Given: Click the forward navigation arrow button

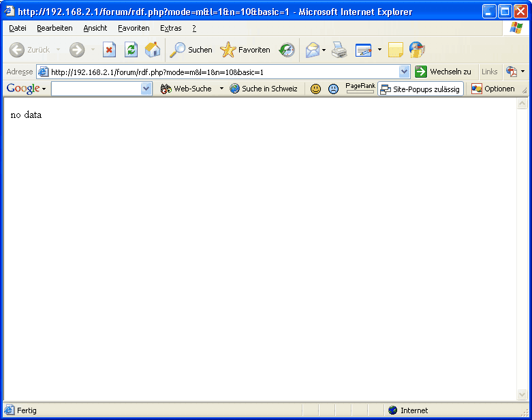Looking at the screenshot, I should 77,50.
